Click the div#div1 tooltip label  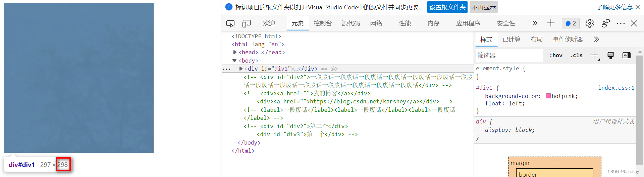(21, 165)
